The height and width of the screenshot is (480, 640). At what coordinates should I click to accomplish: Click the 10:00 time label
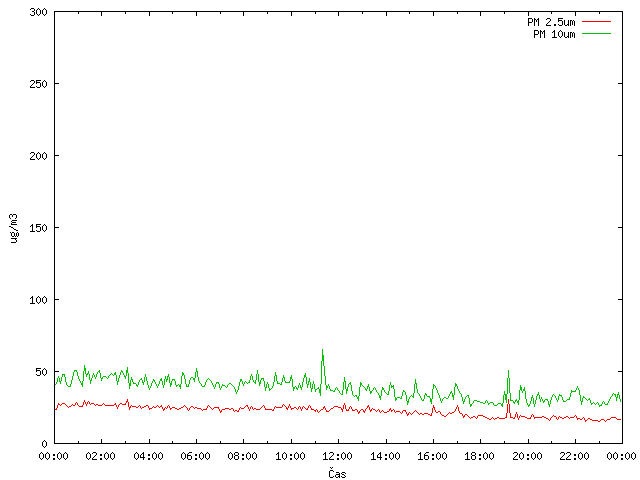(x=290, y=456)
